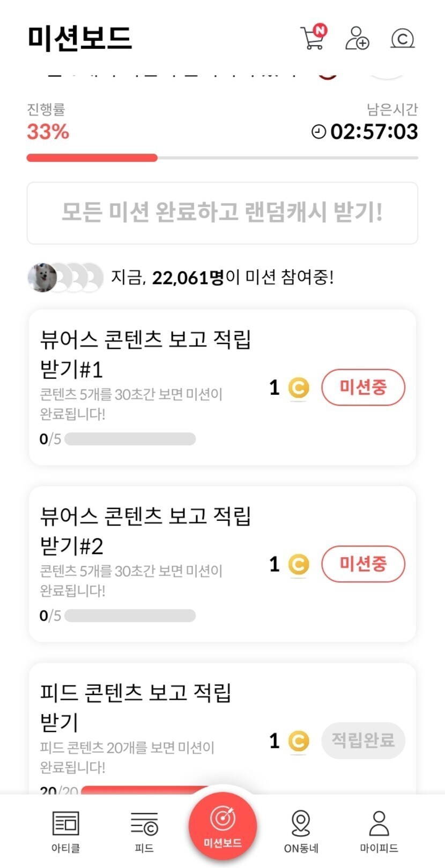Tap the 미션보드 center button
This screenshot has width=445, height=868.
(x=222, y=826)
